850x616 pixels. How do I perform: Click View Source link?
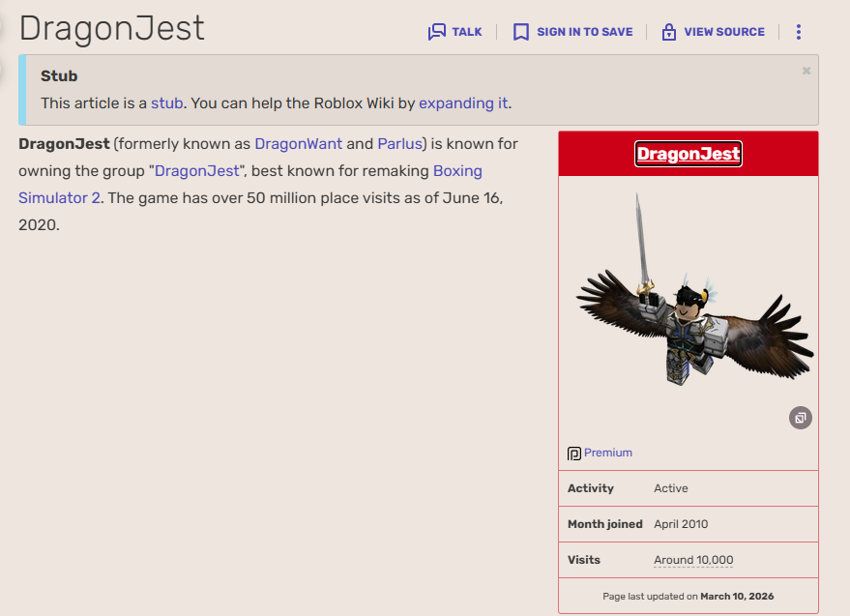pos(714,32)
